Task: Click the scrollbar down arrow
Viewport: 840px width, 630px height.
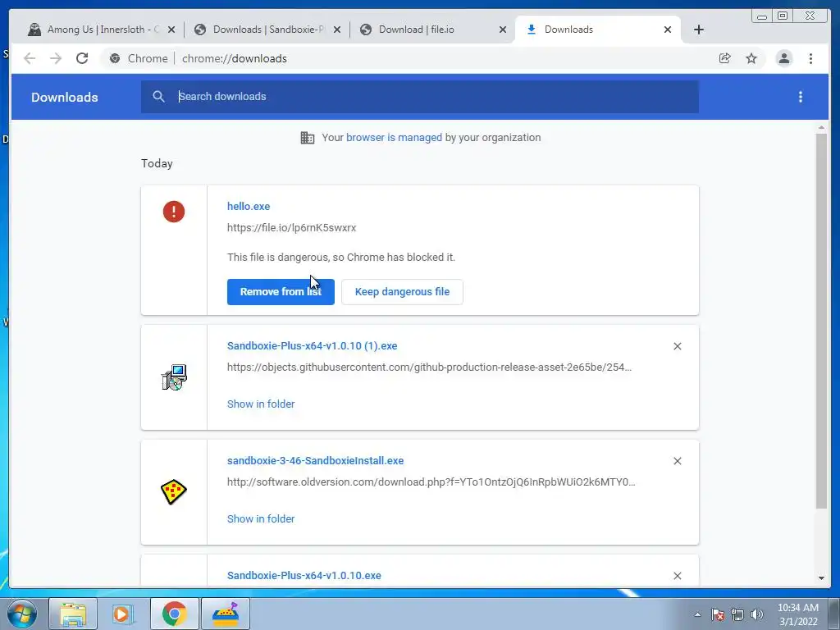Action: coord(821,578)
